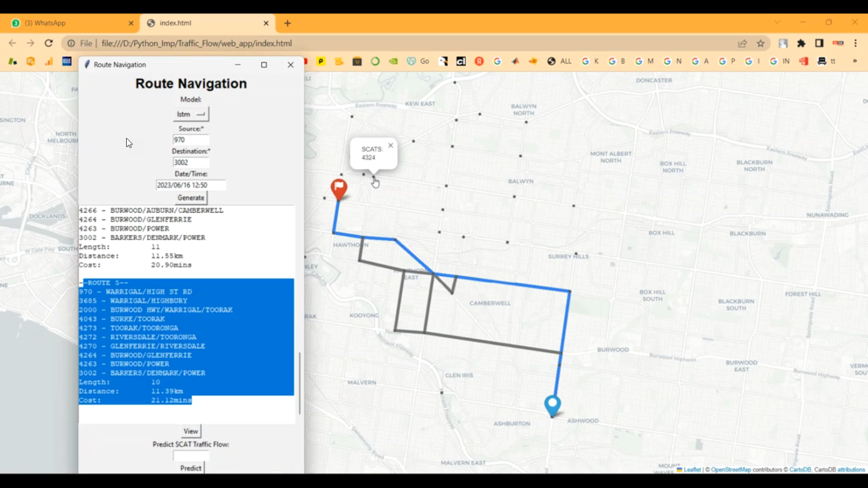Close the SCATS 4324 popup
The height and width of the screenshot is (488, 868).
(391, 146)
